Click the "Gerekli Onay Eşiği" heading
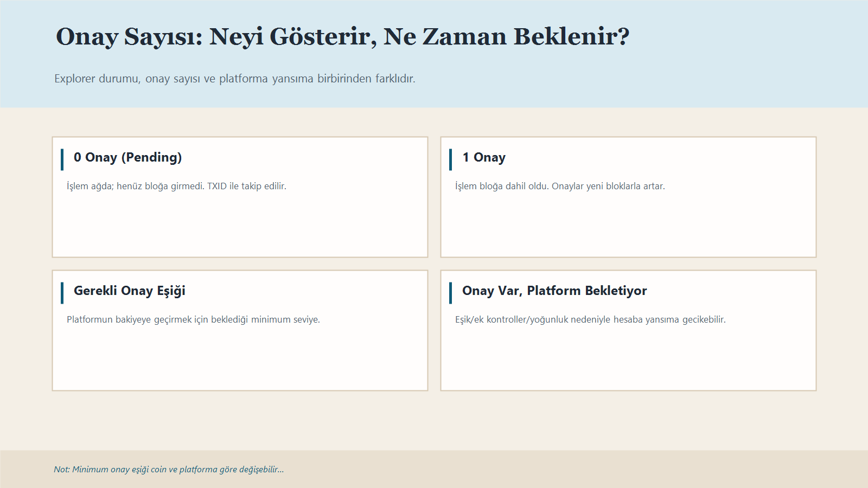Image resolution: width=868 pixels, height=488 pixels. [130, 291]
